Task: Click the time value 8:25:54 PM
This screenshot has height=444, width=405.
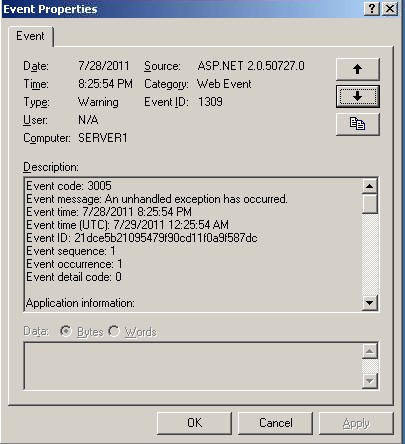Action: click(x=105, y=84)
